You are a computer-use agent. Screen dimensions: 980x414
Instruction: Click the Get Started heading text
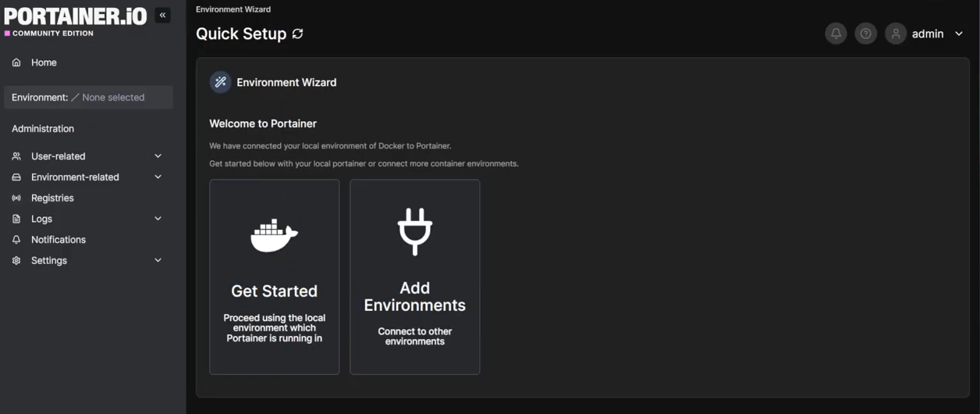(x=274, y=291)
